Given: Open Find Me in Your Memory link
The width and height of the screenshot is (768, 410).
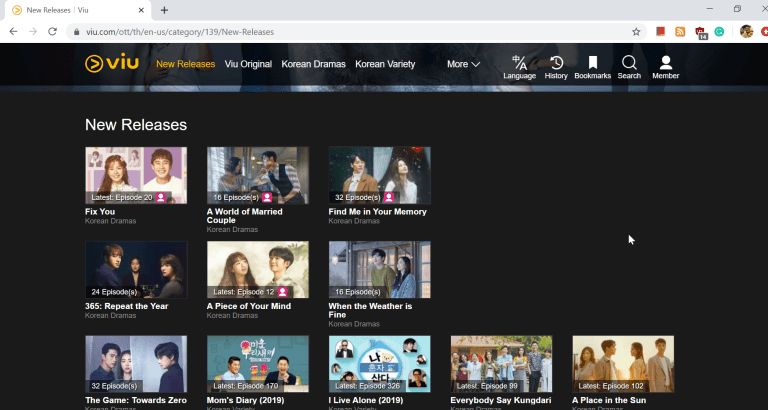Looking at the screenshot, I should (377, 212).
